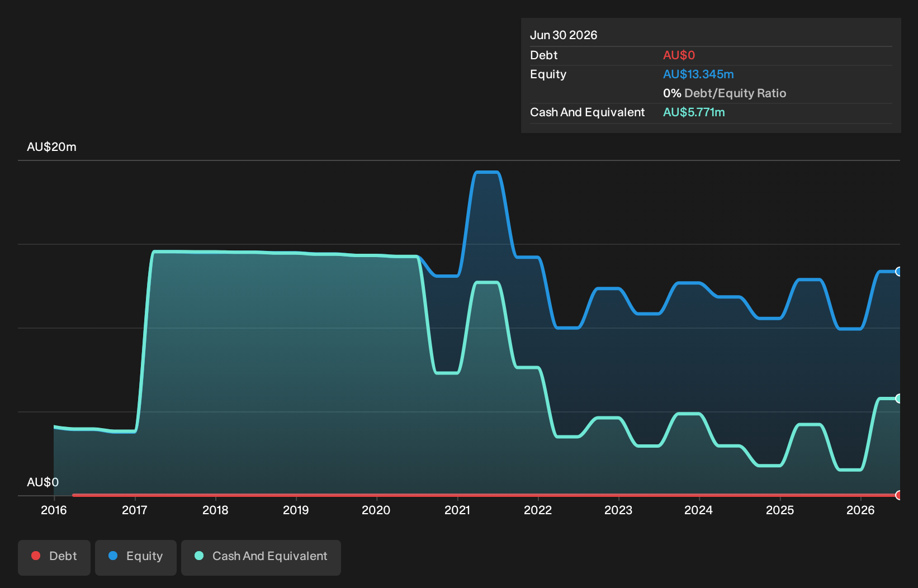Click the AU$5.771m cash value
Screen dimensions: 918x588
694,112
